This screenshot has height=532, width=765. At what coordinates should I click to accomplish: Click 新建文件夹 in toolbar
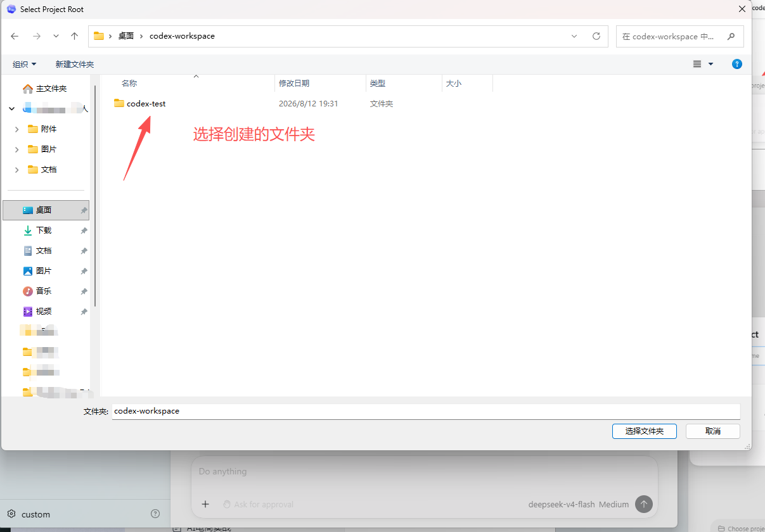point(75,64)
